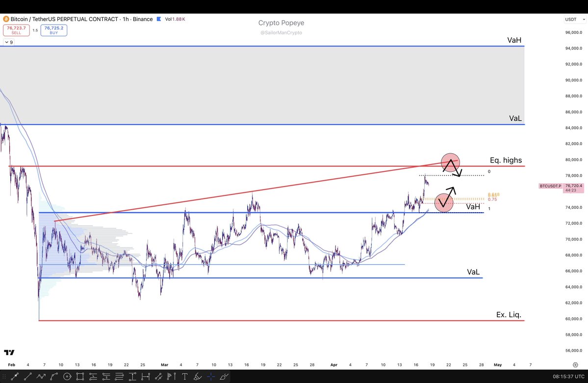This screenshot has height=383, width=588.
Task: Click the Bitcoin symbol icon
Action: click(x=5, y=19)
